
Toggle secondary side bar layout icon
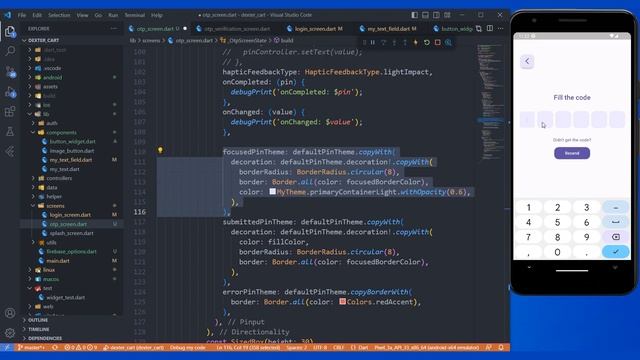coord(436,15)
